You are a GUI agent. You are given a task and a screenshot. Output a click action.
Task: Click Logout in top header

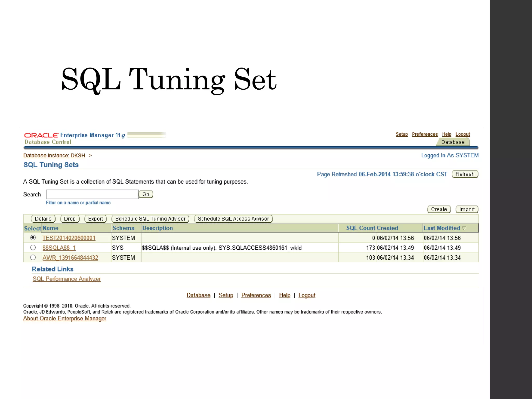click(463, 134)
